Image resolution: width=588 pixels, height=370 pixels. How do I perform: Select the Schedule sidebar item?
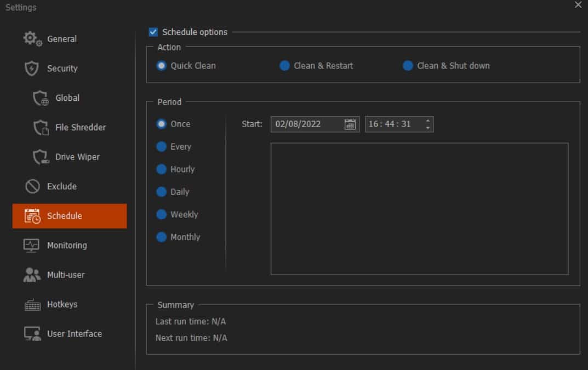click(70, 216)
